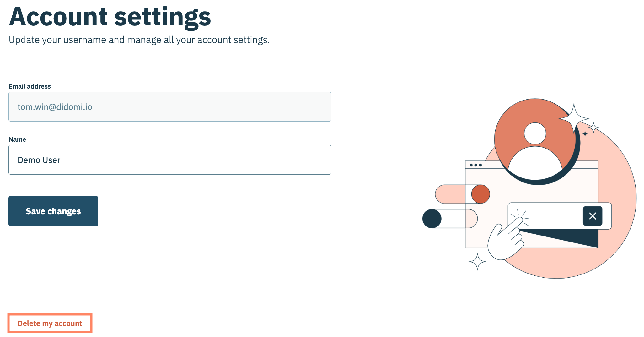Image resolution: width=644 pixels, height=337 pixels.
Task: Focus the Name input field
Action: coord(170,160)
